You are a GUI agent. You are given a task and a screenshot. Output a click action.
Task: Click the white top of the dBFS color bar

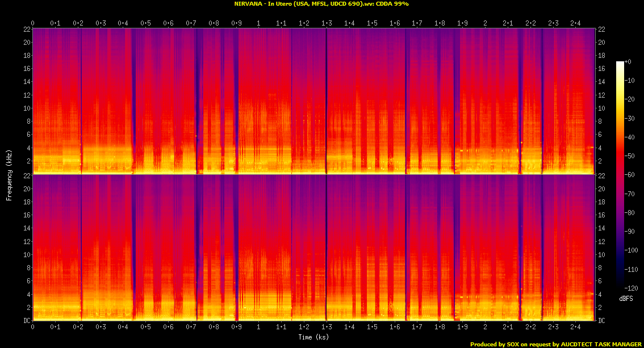620,64
